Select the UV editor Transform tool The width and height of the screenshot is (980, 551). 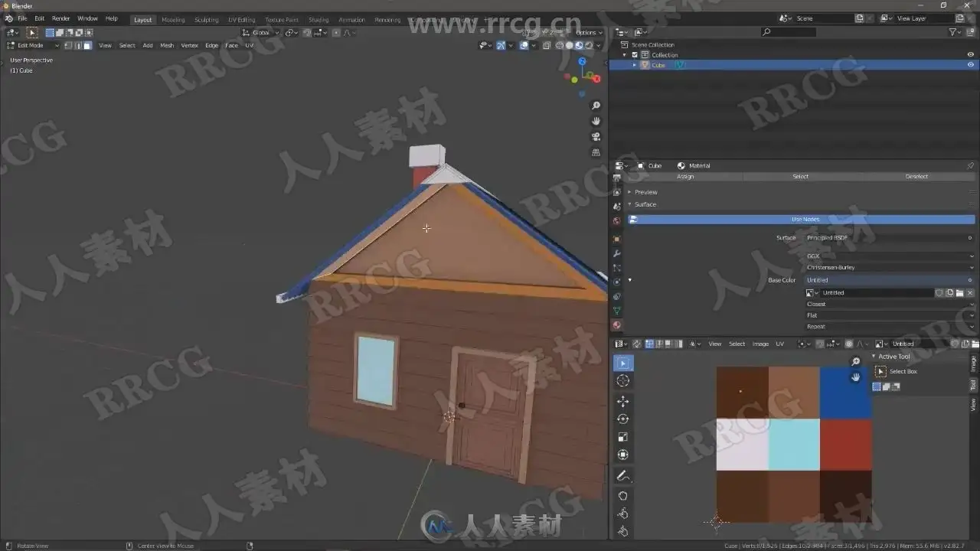(x=623, y=455)
